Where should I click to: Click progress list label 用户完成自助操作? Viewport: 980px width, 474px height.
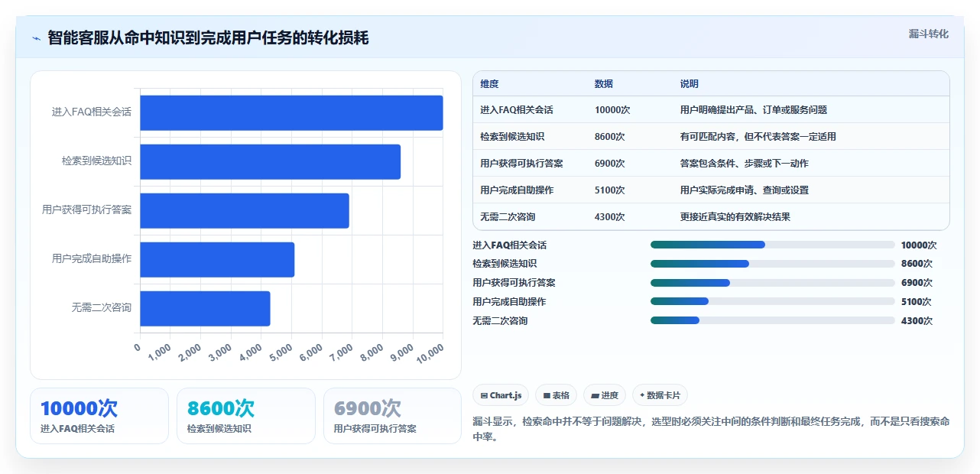point(509,302)
